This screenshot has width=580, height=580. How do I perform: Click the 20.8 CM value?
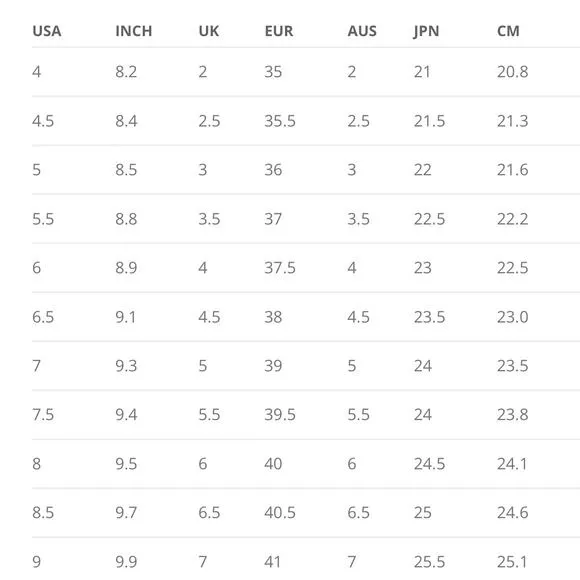(x=512, y=72)
